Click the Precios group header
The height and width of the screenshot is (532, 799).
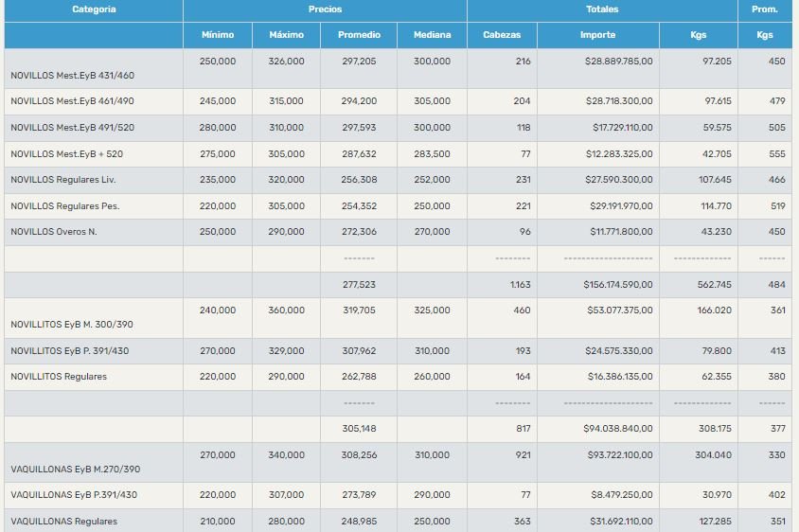point(325,9)
